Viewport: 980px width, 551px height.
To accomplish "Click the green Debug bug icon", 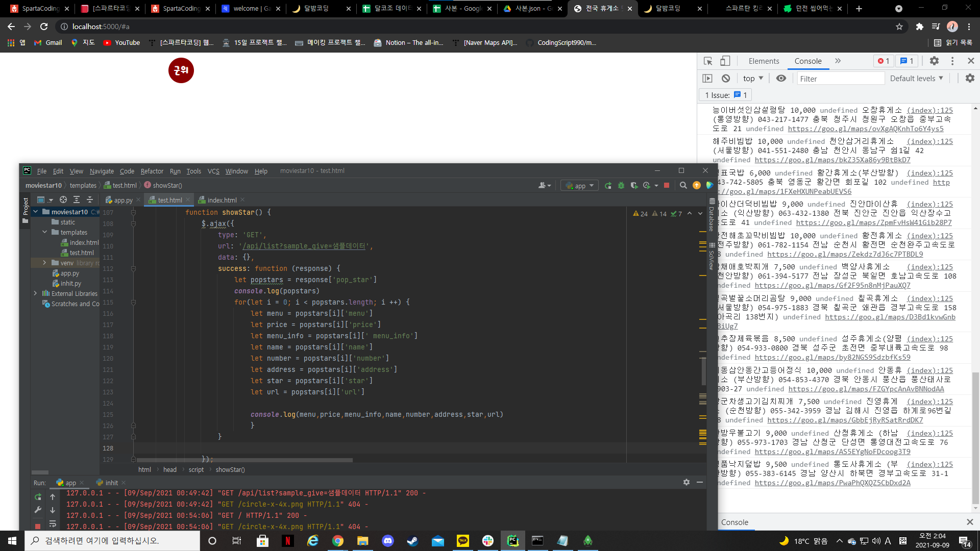I will pyautogui.click(x=621, y=186).
